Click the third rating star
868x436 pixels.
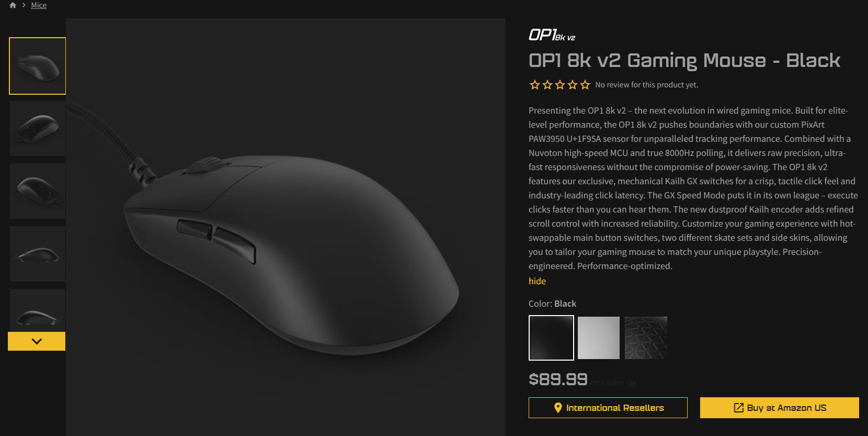tap(559, 85)
